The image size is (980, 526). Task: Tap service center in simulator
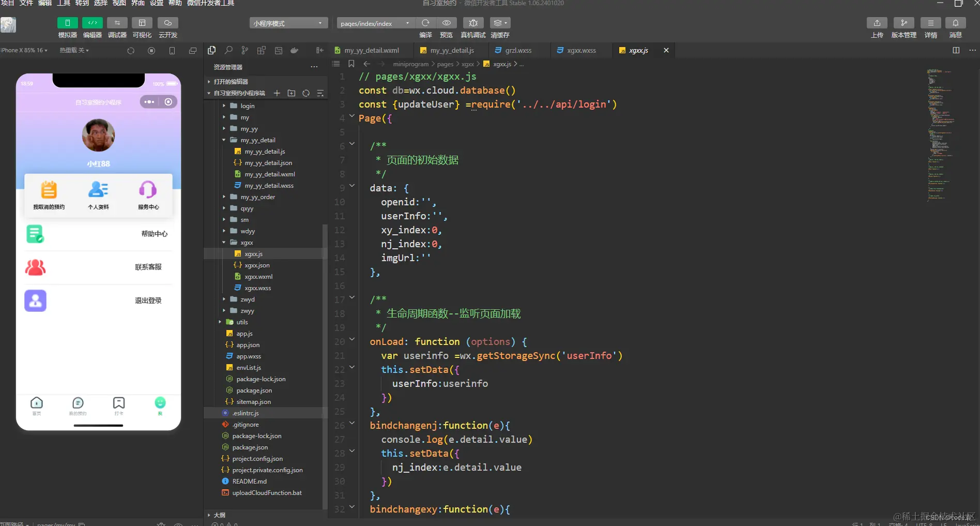pos(148,195)
